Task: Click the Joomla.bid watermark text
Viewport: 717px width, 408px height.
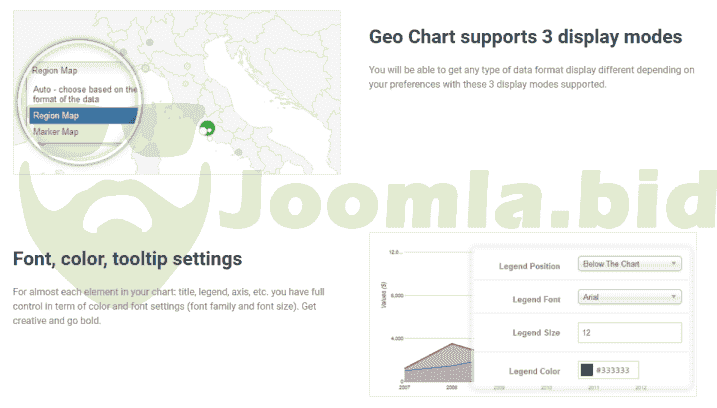Action: click(x=470, y=207)
